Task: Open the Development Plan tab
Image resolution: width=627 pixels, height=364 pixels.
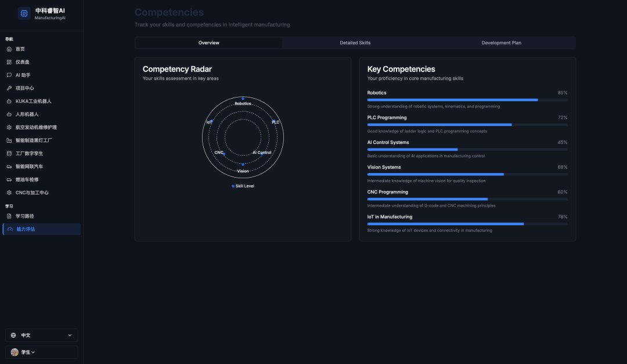Action: (x=501, y=43)
